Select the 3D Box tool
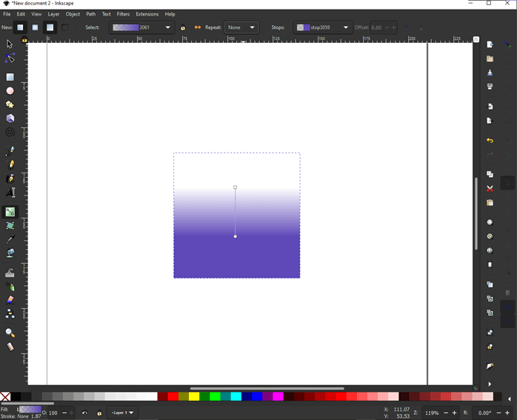The width and height of the screenshot is (517, 420). tap(10, 119)
